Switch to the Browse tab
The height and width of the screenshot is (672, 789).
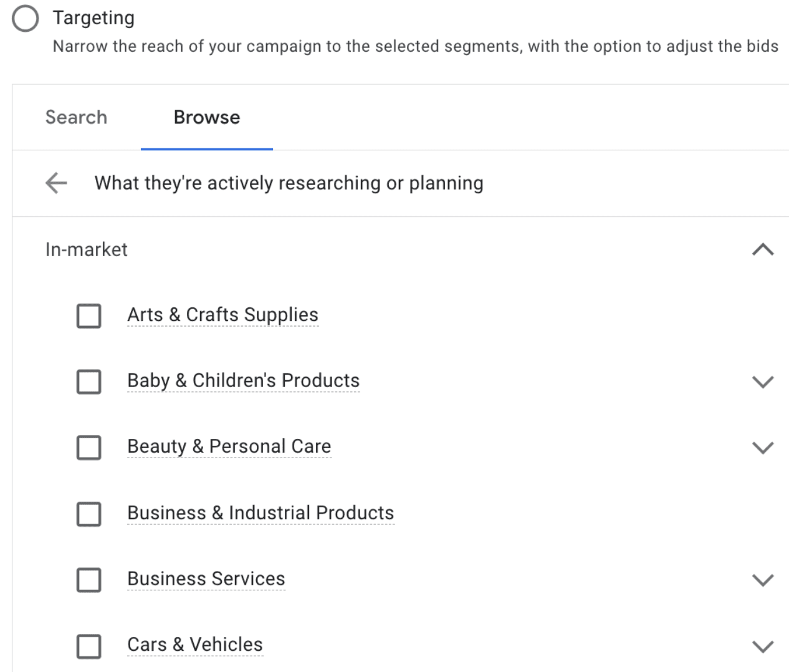pyautogui.click(x=206, y=117)
